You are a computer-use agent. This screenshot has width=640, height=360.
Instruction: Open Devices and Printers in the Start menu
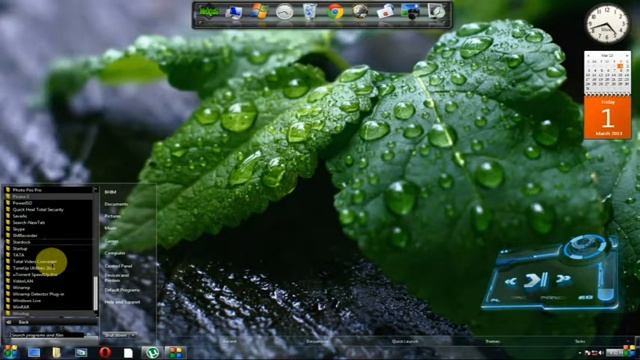(x=117, y=278)
